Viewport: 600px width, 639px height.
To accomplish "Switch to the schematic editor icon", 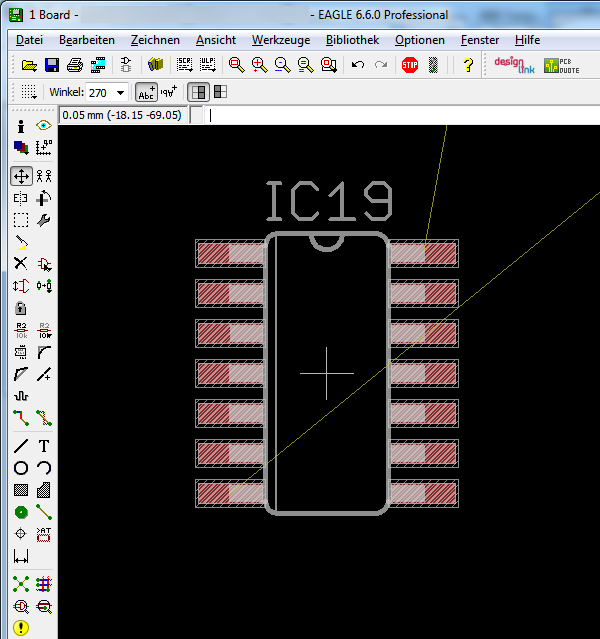I will (x=126, y=65).
